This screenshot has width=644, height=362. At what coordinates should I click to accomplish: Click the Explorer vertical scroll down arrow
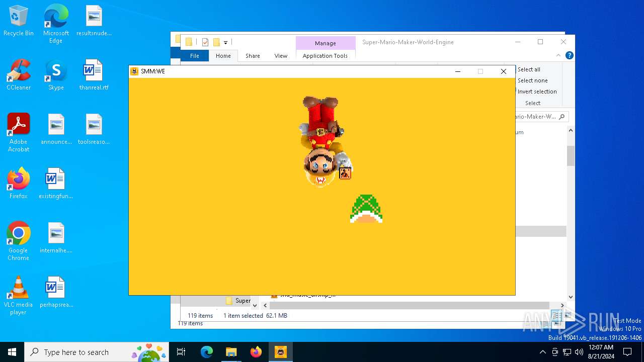tap(571, 297)
